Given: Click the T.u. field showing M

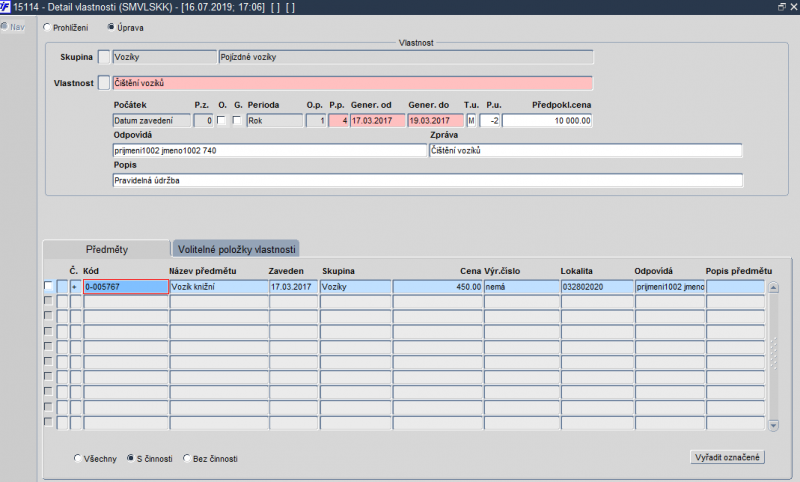Looking at the screenshot, I should 471,121.
